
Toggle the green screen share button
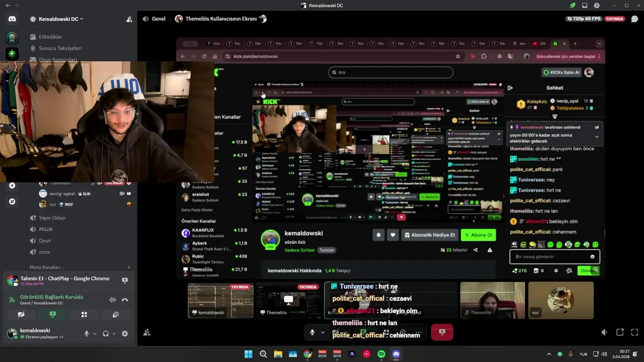click(52, 314)
